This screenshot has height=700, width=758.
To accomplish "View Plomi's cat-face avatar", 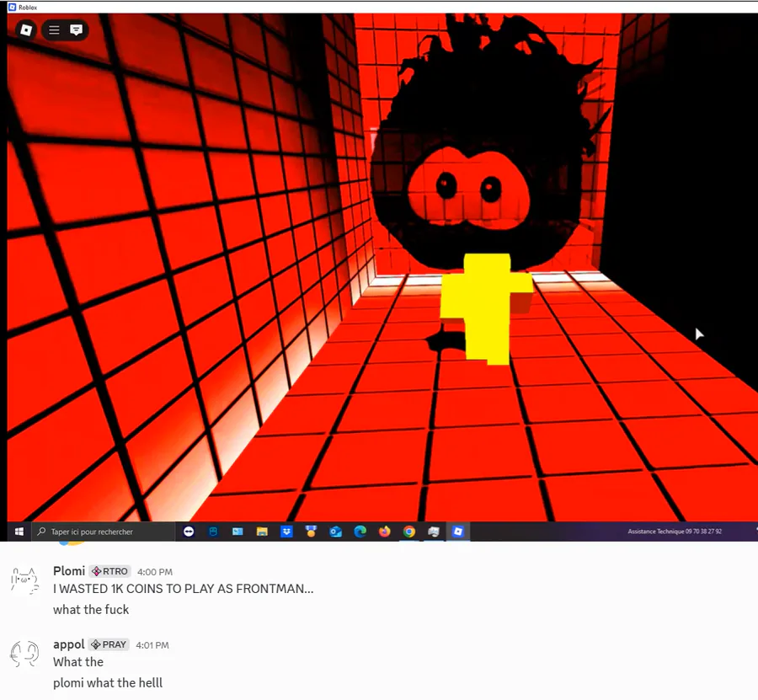I will 24,580.
